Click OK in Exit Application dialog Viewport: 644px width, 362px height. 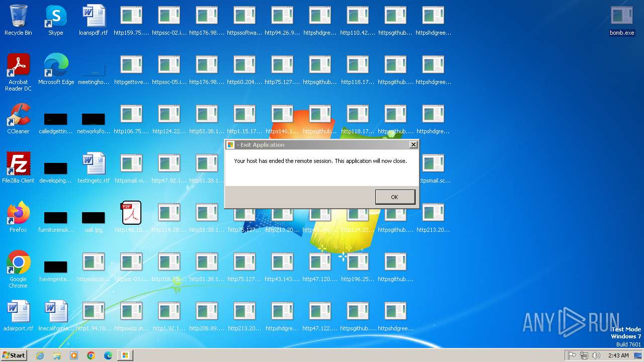(x=395, y=197)
